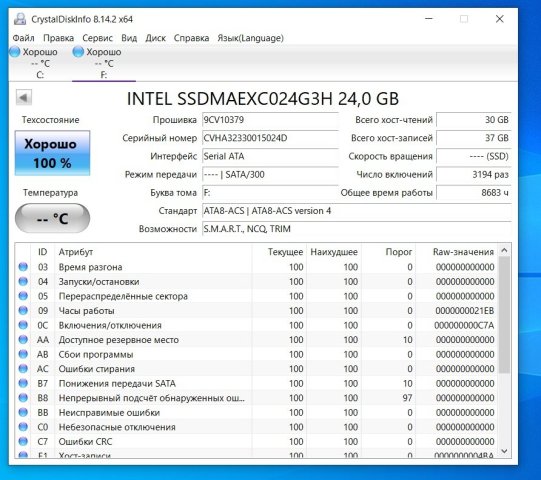The image size is (541, 480).
Task: Close the CrystalDiskInfo window
Action: (500, 19)
